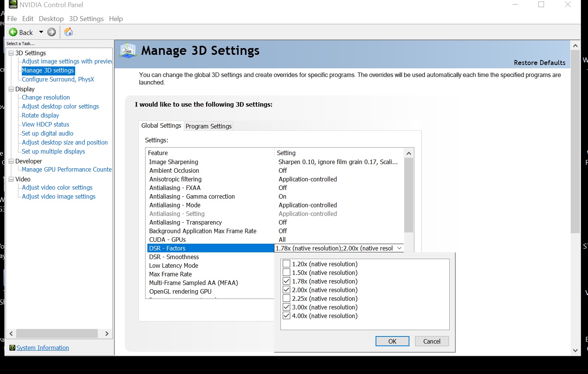Open the Help menu
Viewport: 588px width, 374px height.
click(116, 19)
